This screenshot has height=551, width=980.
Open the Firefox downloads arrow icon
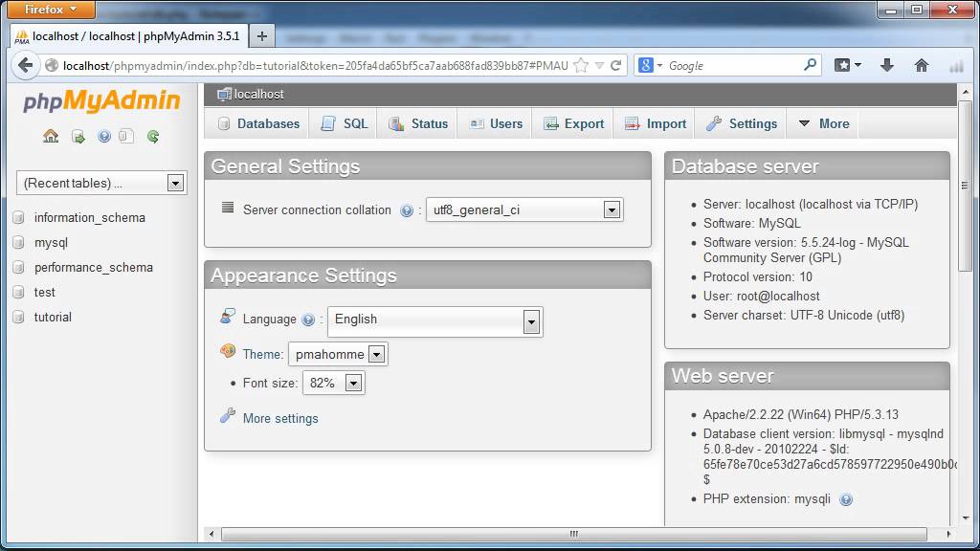887,65
